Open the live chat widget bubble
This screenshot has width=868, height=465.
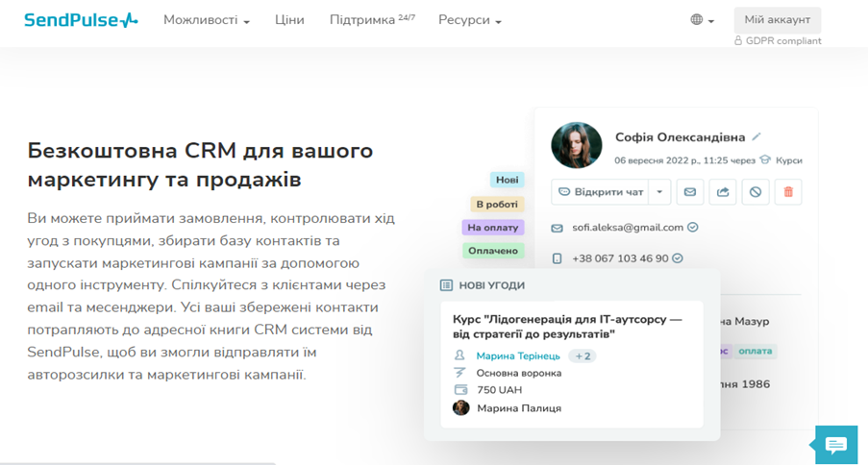pyautogui.click(x=835, y=444)
